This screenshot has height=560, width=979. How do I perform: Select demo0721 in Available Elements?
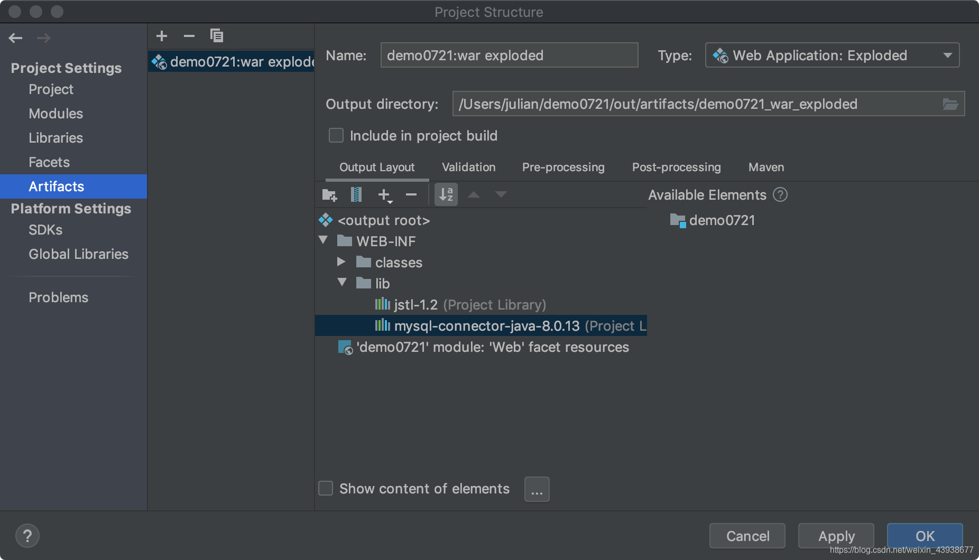click(x=712, y=220)
